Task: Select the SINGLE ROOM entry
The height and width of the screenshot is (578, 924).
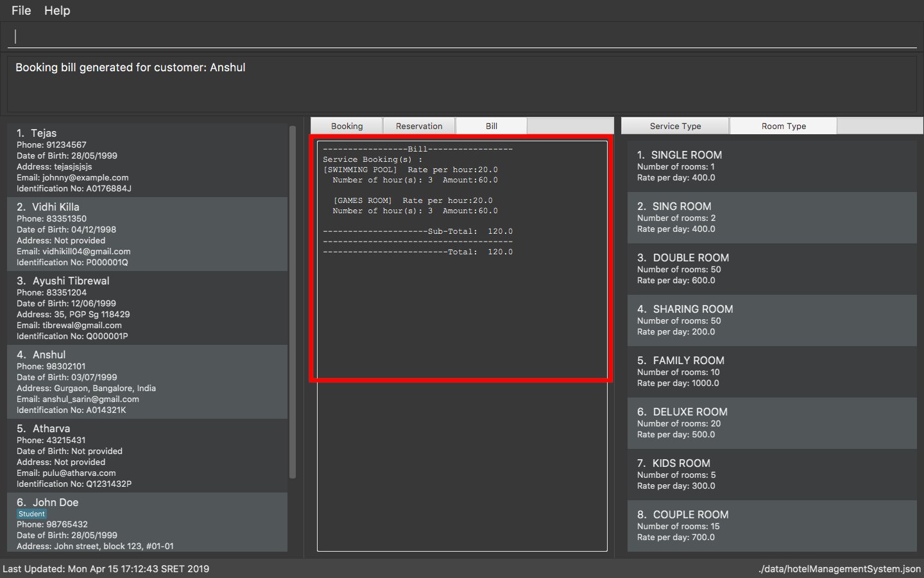Action: (x=772, y=166)
